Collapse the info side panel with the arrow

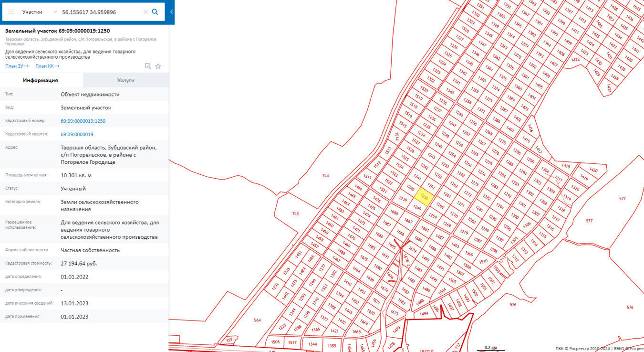[x=171, y=12]
